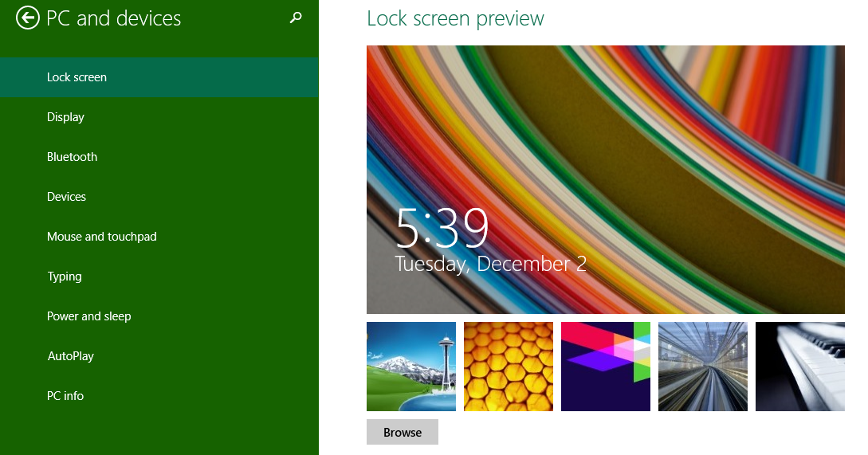Select Mouse and touchpad

[x=159, y=237]
